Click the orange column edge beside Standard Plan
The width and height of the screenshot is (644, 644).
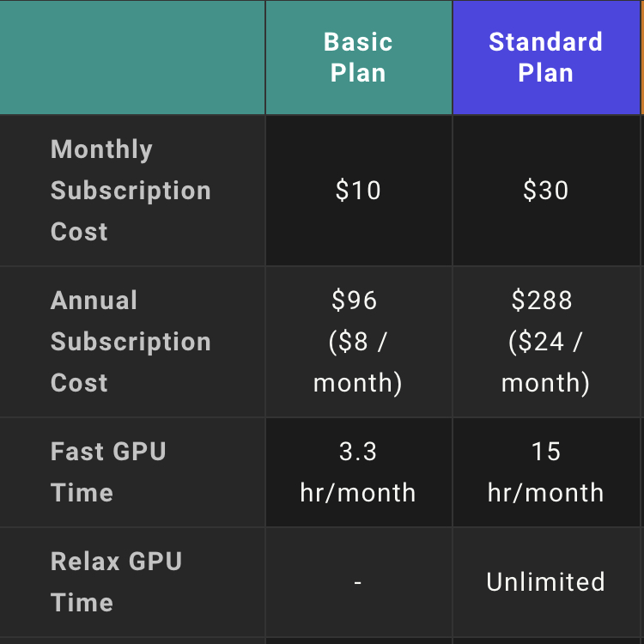pos(642,57)
